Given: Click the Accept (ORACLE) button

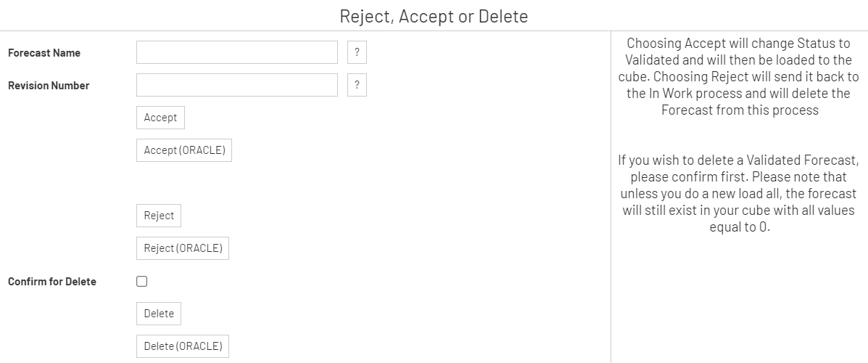Looking at the screenshot, I should tap(184, 150).
